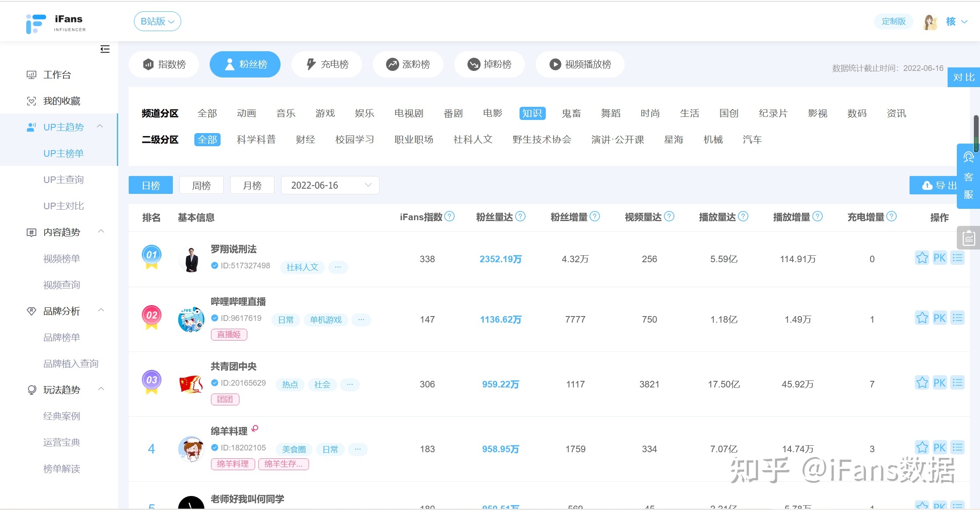Open the 客服 customer service widget
The width and height of the screenshot is (980, 510).
pyautogui.click(x=968, y=176)
